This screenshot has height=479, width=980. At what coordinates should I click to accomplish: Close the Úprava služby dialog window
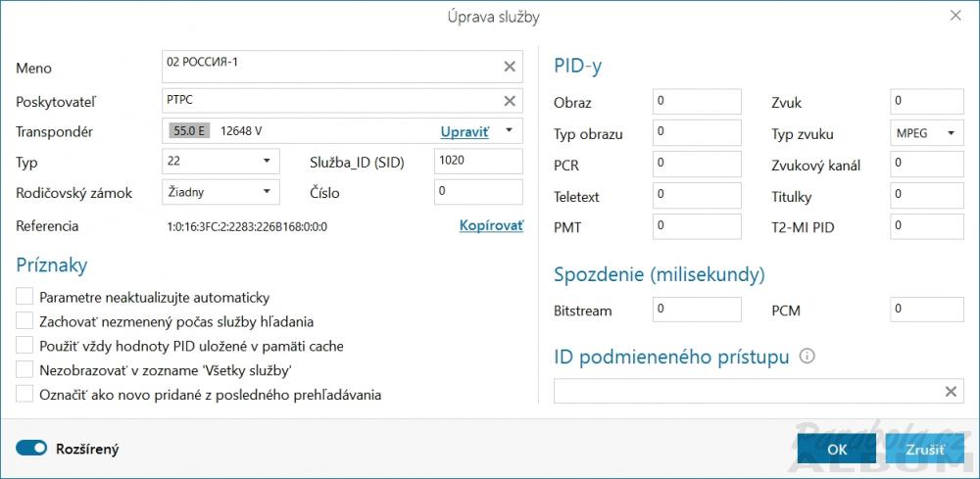pyautogui.click(x=955, y=16)
